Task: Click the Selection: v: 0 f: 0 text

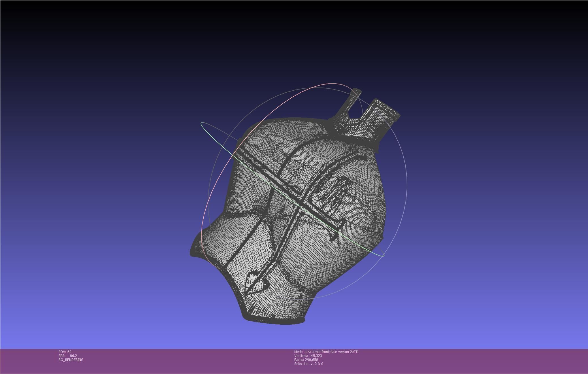Action: [308, 364]
